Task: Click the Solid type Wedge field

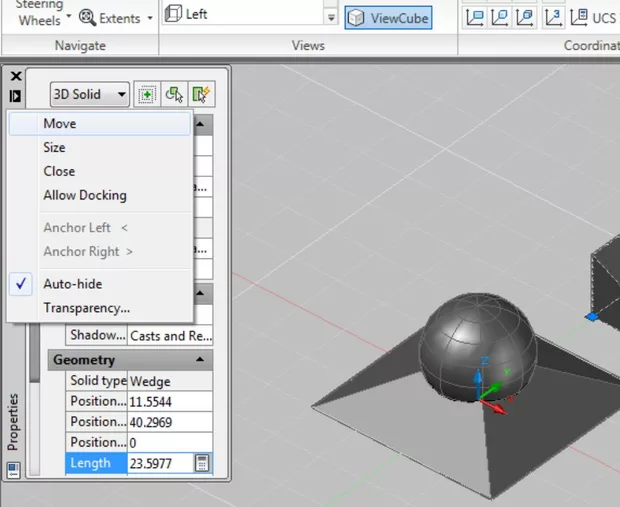Action: (168, 381)
